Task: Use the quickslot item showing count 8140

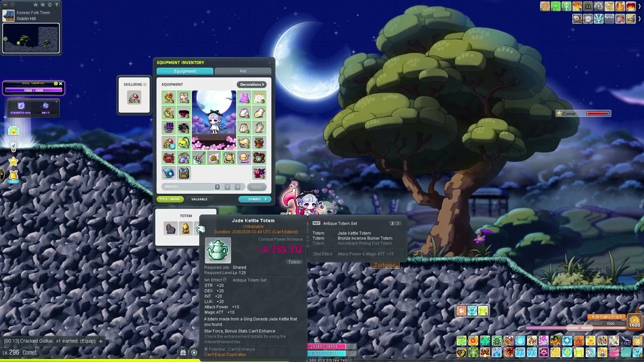Action: (x=625, y=341)
